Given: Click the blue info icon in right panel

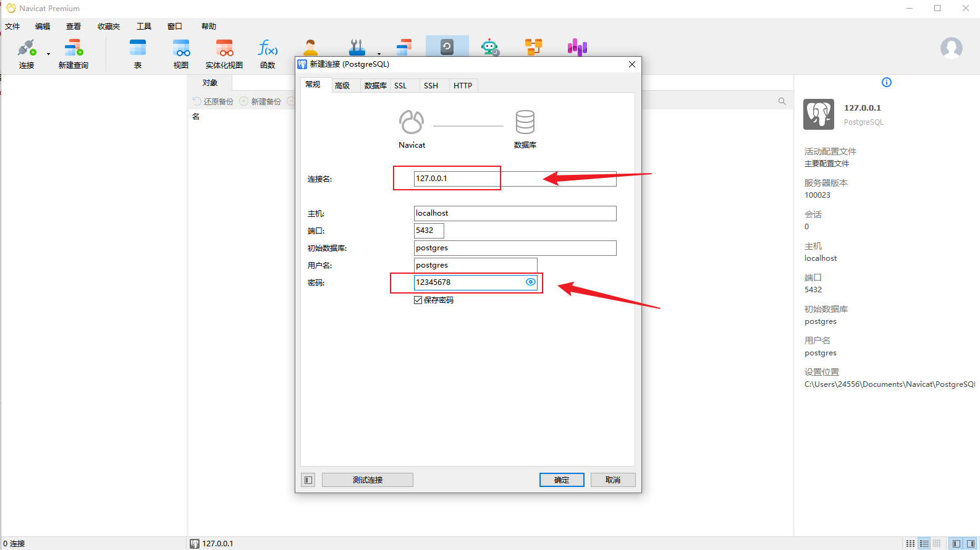Looking at the screenshot, I should coord(887,82).
